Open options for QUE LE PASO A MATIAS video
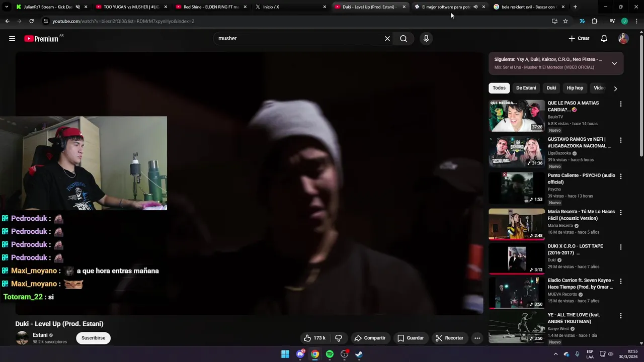The image size is (644, 362). point(620,104)
